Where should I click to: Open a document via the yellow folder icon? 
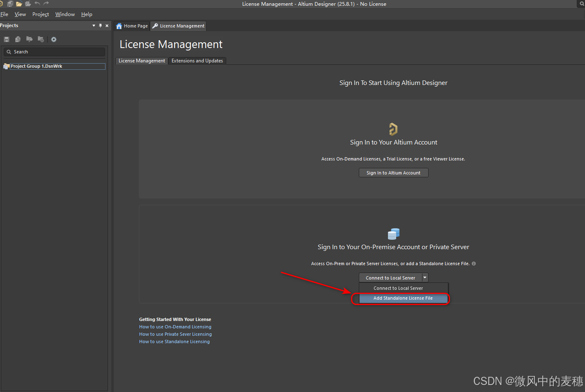coord(19,4)
